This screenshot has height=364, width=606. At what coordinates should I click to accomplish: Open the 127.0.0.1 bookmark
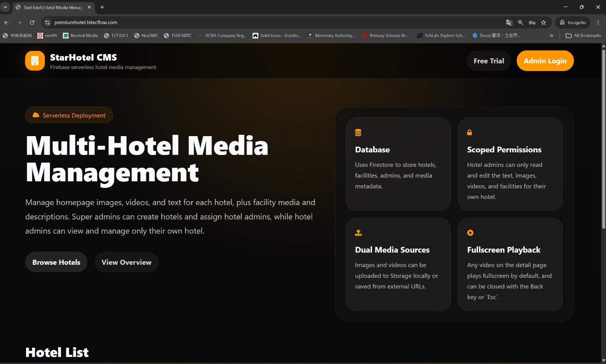pos(116,36)
